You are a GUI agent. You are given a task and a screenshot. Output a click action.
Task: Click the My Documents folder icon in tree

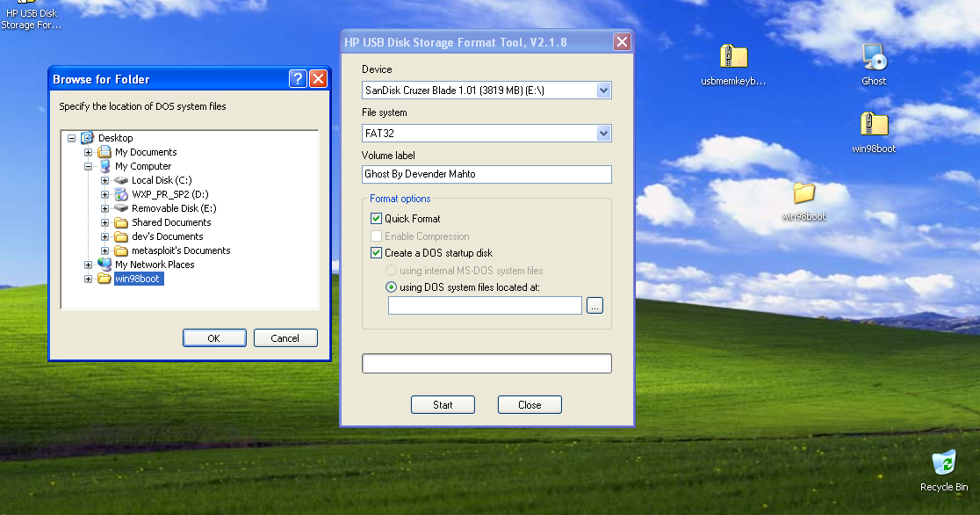point(104,152)
